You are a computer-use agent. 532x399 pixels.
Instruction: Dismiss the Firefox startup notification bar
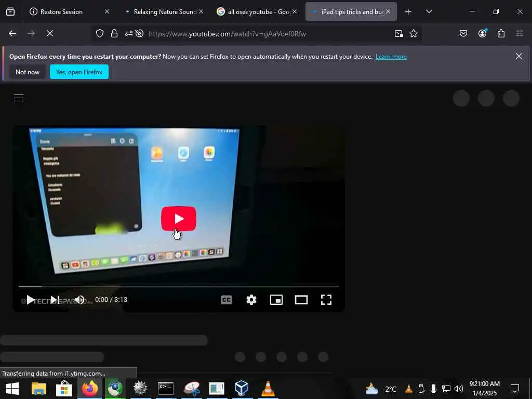[519, 56]
